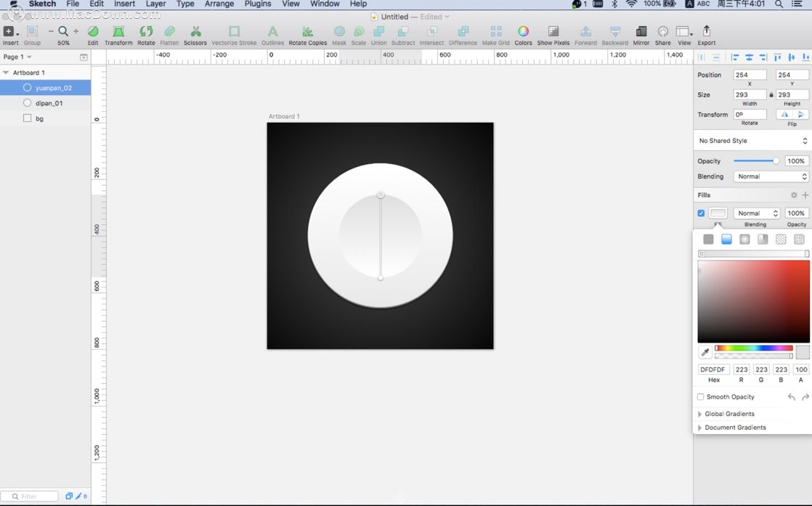
Task: Click the Backward arrange icon
Action: click(615, 32)
